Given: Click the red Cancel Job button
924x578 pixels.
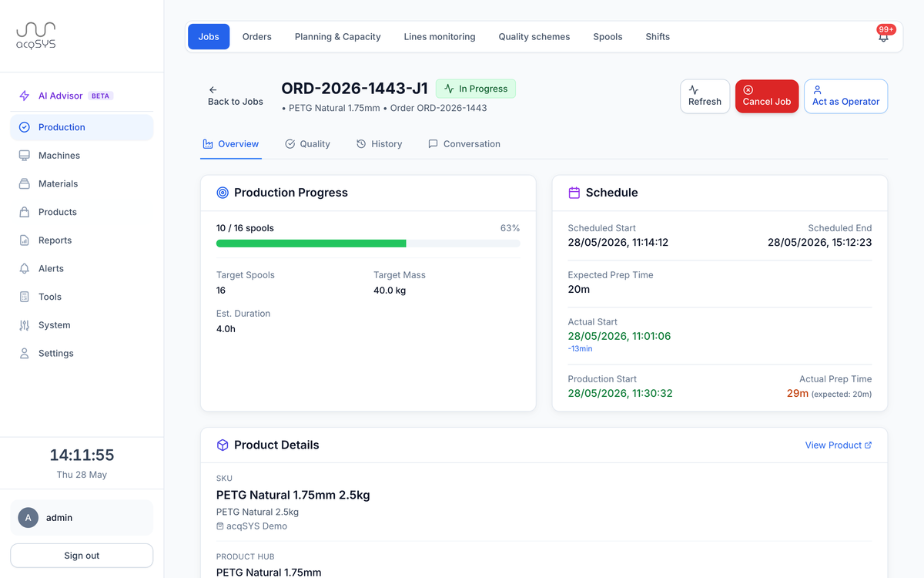Looking at the screenshot, I should tap(767, 96).
